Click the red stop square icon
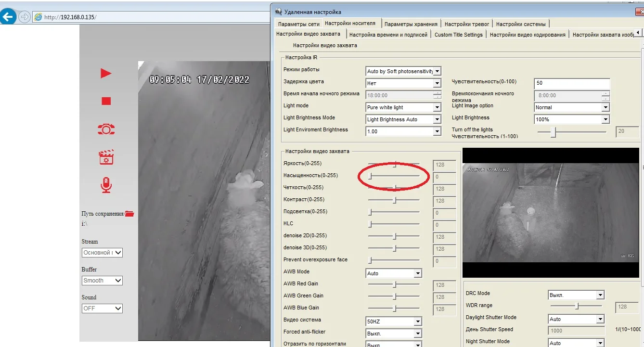644x347 pixels. [x=106, y=101]
